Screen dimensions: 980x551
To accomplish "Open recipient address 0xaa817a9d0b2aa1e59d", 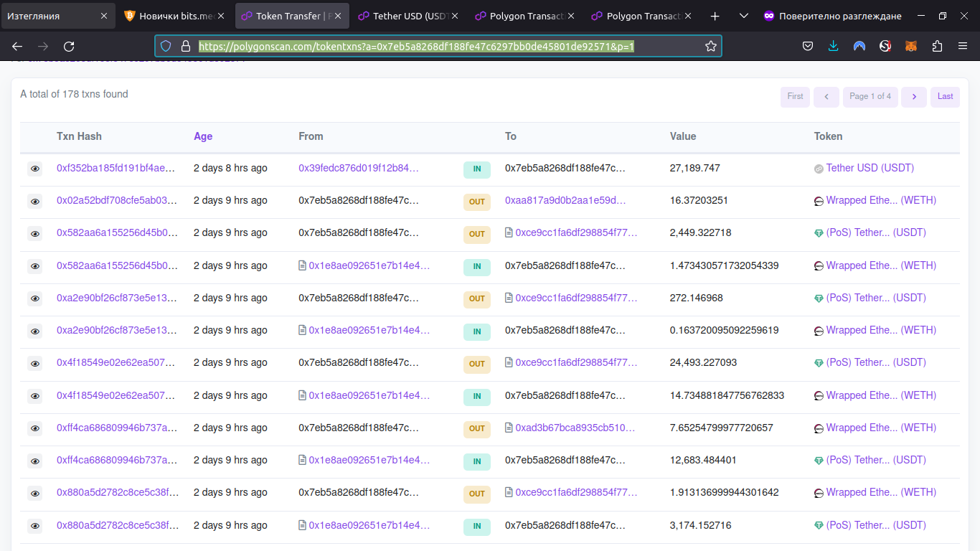I will 565,200.
